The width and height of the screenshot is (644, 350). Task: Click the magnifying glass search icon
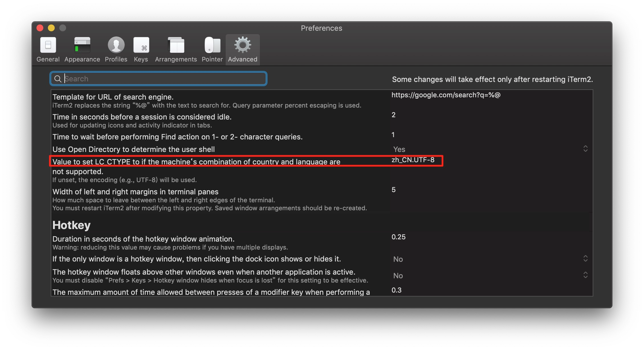[x=58, y=79]
